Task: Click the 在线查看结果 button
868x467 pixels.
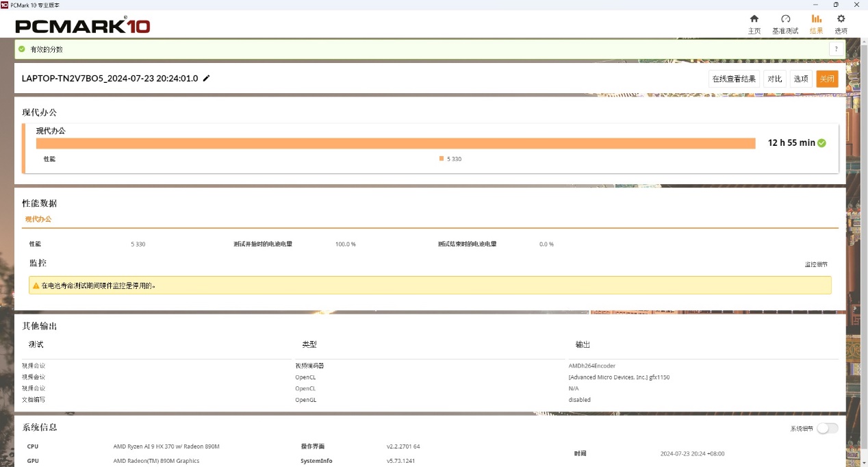Action: coord(734,79)
